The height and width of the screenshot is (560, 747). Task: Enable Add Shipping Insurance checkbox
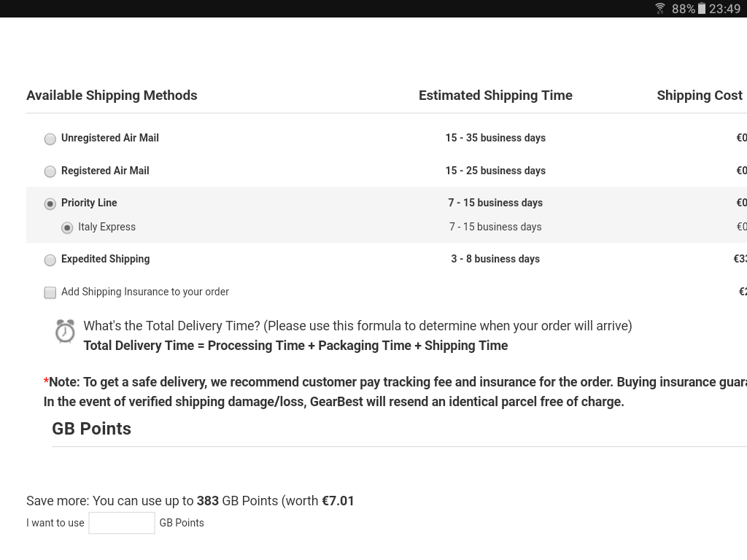point(50,292)
